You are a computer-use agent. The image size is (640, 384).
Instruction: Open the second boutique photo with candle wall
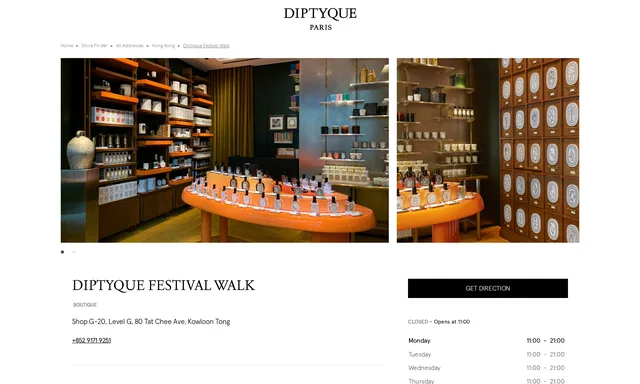[488, 150]
